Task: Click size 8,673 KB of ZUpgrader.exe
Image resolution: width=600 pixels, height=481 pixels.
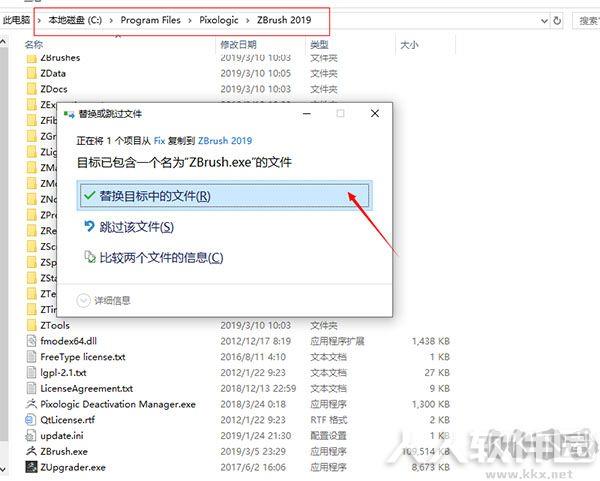Action: (430, 467)
